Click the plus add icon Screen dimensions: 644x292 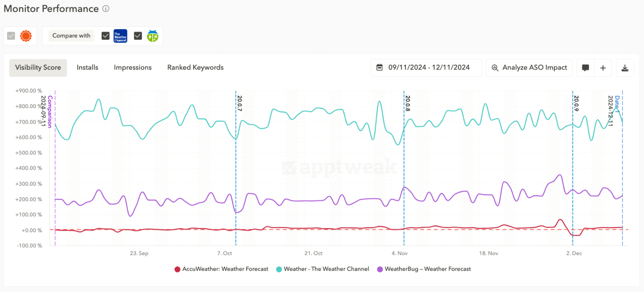pos(603,68)
